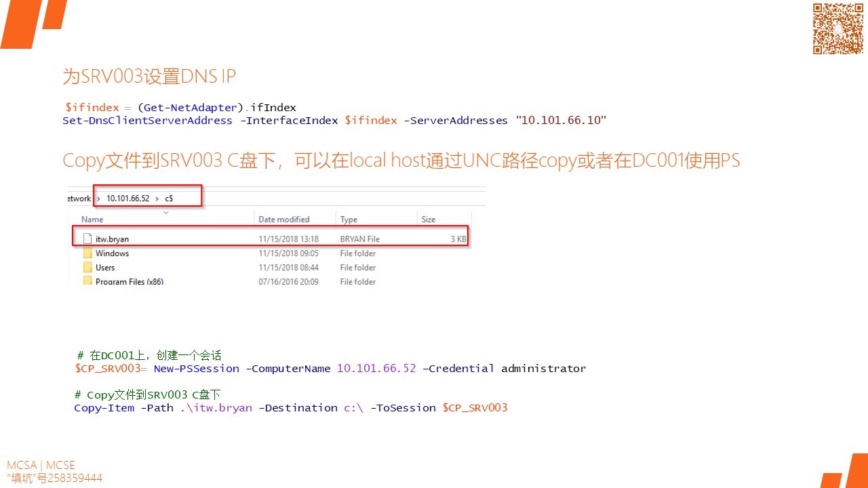Click the comment 在DC001上，创建一个会话

149,355
